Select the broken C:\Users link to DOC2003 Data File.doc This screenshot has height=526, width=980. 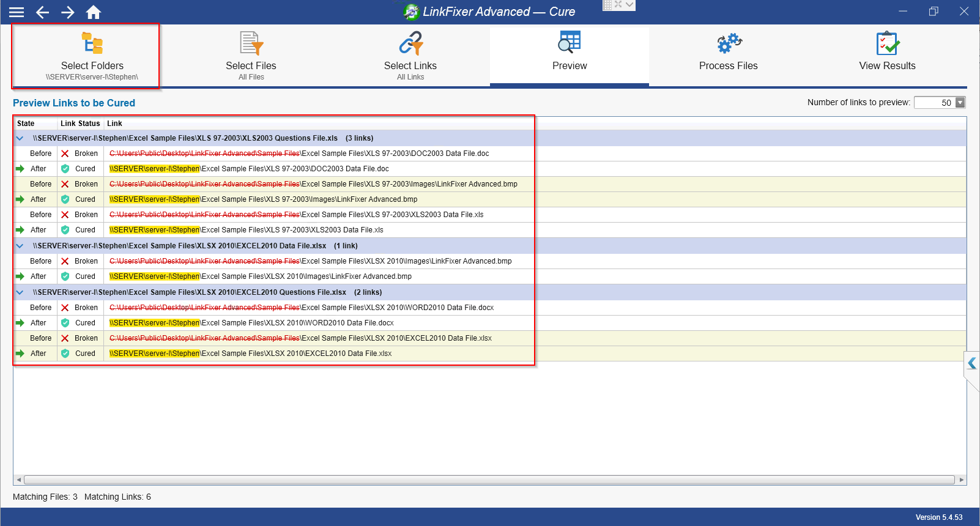[x=299, y=154]
